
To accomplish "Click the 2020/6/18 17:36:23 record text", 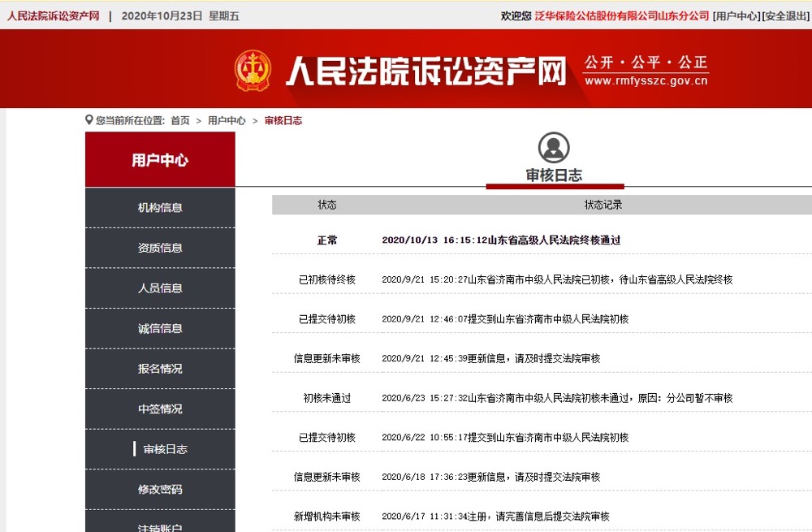I will click(491, 477).
